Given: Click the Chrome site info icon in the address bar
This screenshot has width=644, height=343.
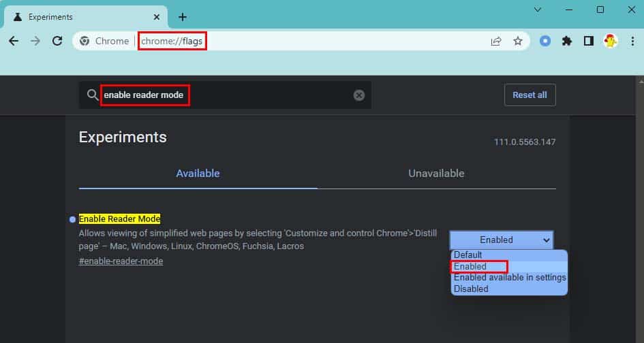Looking at the screenshot, I should 85,41.
